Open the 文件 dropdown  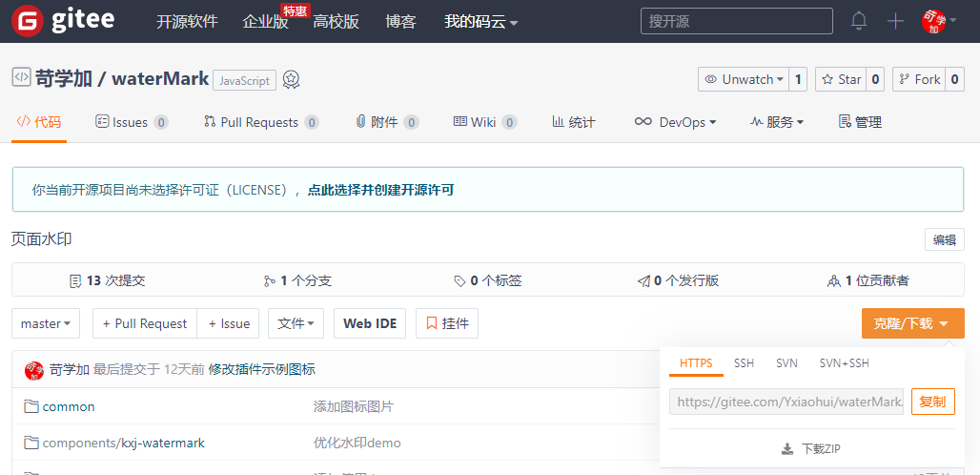pos(296,323)
